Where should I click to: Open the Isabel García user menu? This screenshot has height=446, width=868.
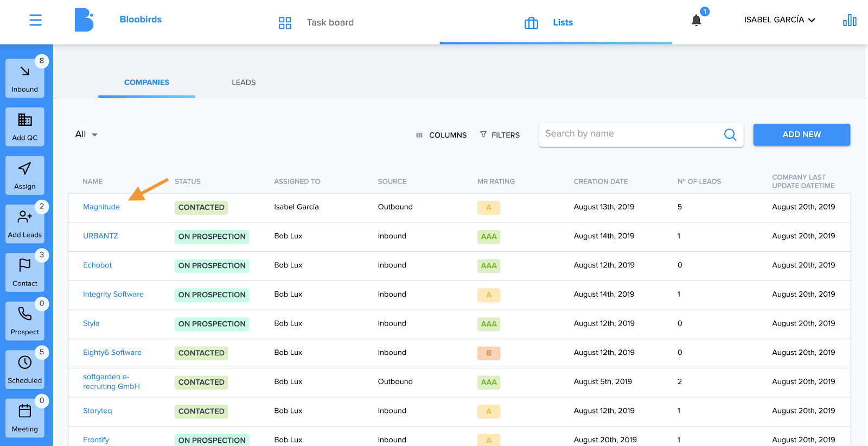pos(780,20)
